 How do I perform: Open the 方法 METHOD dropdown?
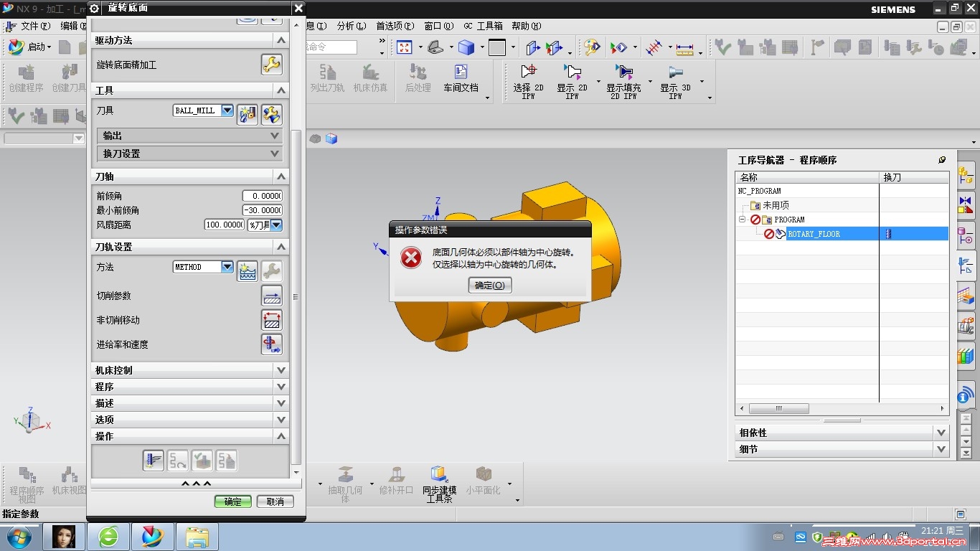(x=227, y=267)
